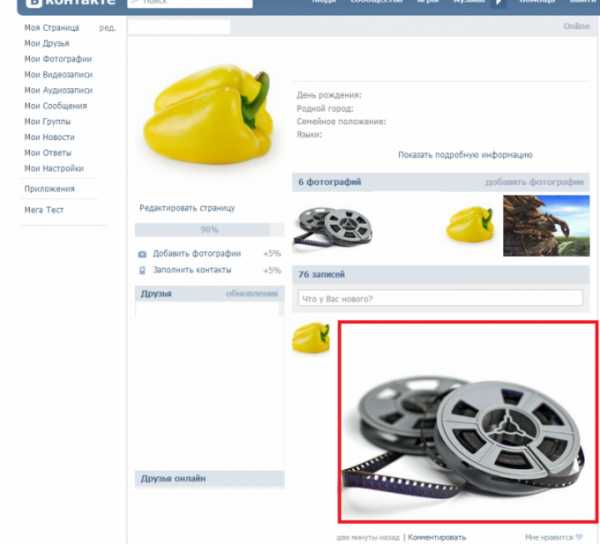
Task: Click the 'Родной город:' info label
Action: point(325,109)
